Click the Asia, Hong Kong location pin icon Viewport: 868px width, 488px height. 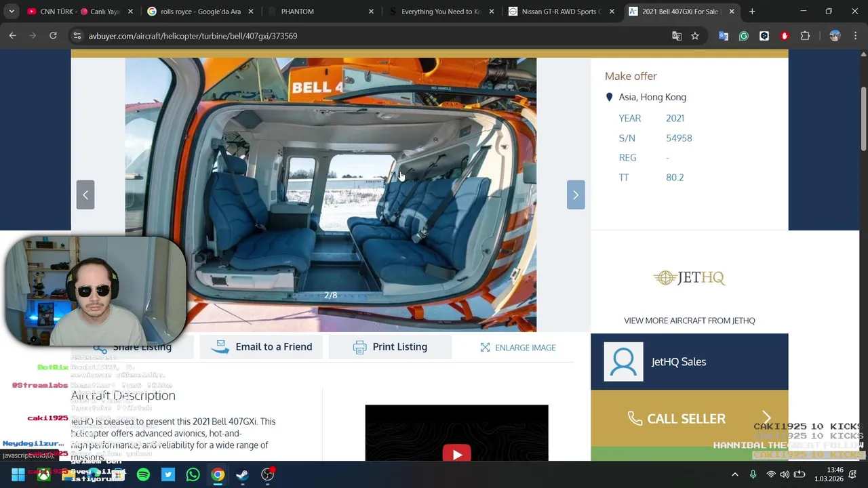609,97
